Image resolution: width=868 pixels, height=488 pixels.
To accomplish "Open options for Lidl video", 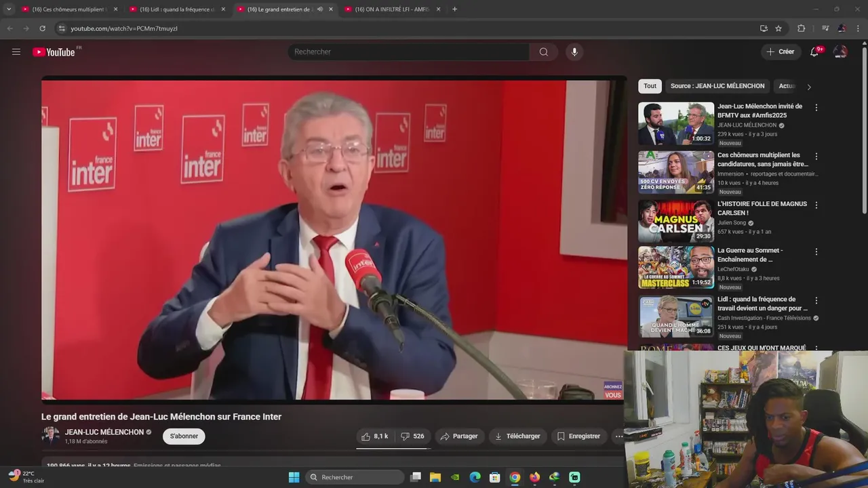I will (816, 300).
